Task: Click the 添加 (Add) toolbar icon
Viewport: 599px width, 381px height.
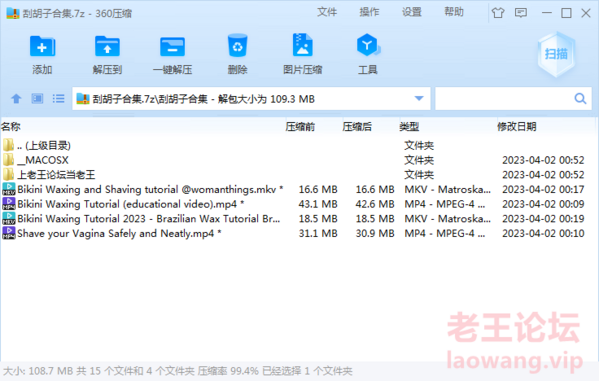Action: pyautogui.click(x=42, y=47)
